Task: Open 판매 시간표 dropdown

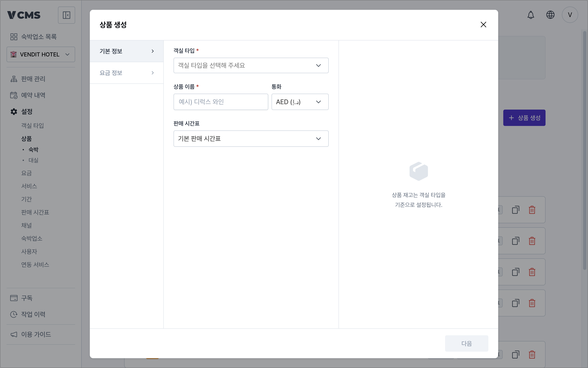Action: [251, 139]
